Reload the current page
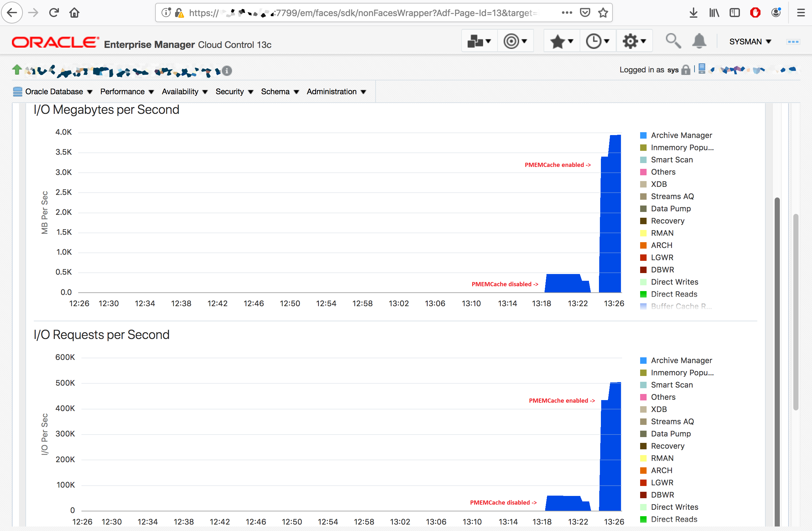The image size is (812, 531). [x=54, y=13]
